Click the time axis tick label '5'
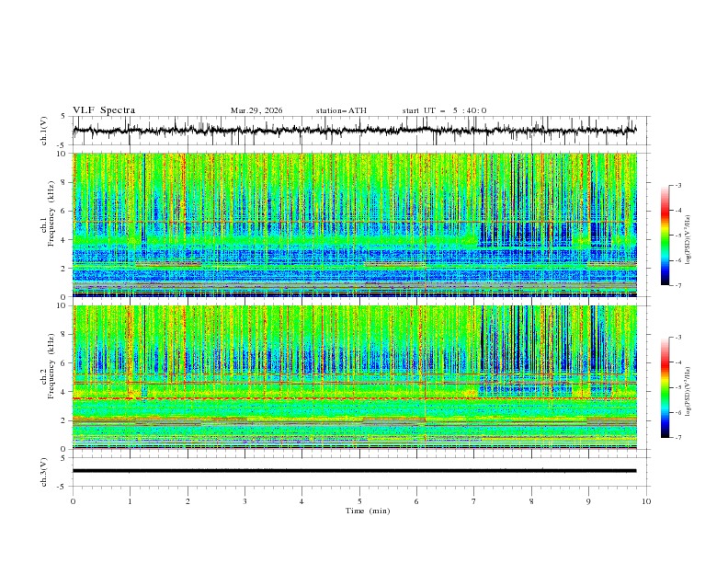The width and height of the screenshot is (728, 563). point(359,501)
